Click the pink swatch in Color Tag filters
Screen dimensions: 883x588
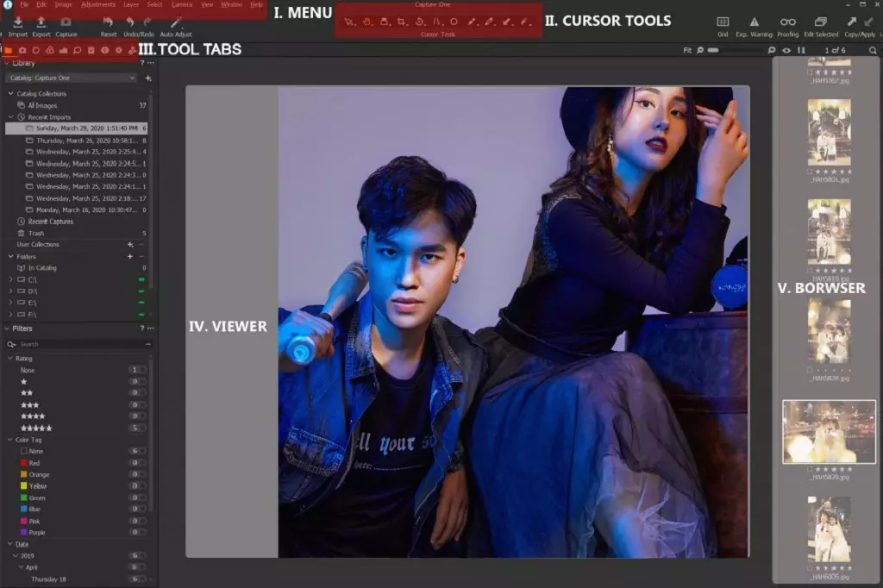(x=23, y=521)
